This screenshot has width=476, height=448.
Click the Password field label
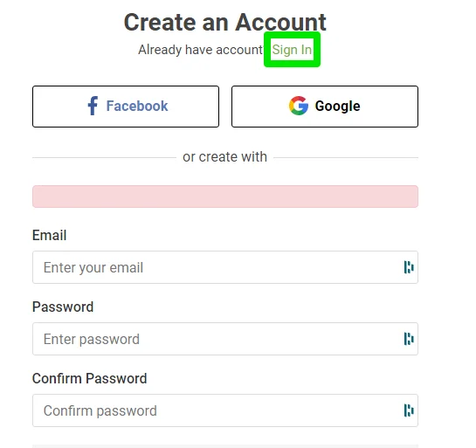tap(63, 307)
